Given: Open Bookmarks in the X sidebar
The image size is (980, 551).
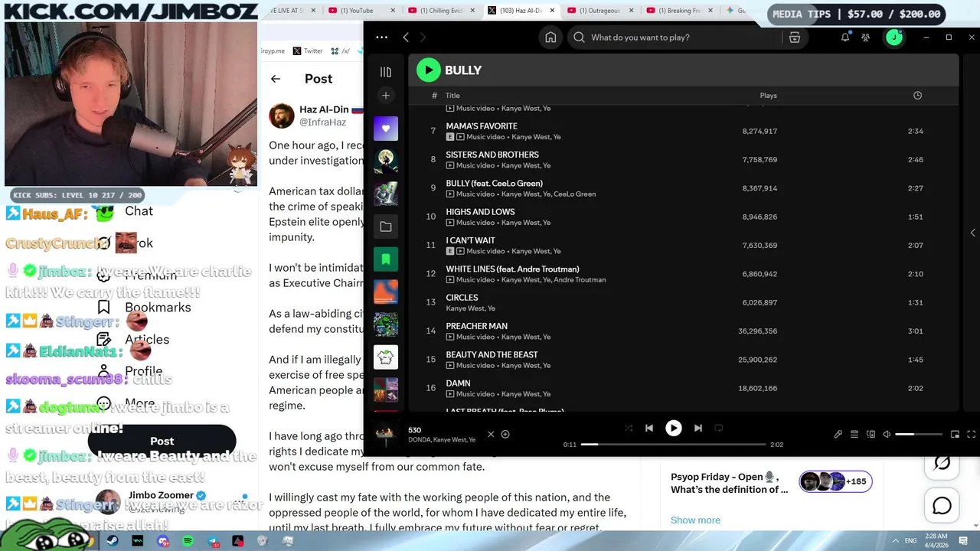Looking at the screenshot, I should coord(145,308).
